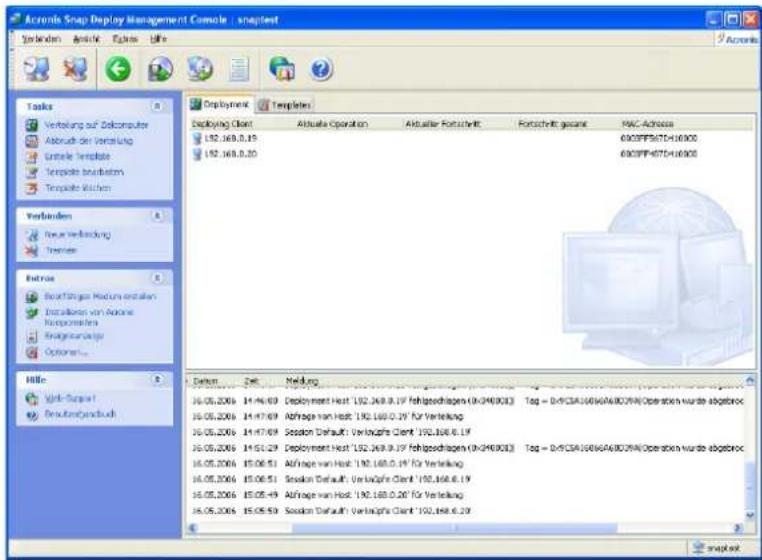
Task: Click the Template löschen icon
Action: (x=32, y=188)
